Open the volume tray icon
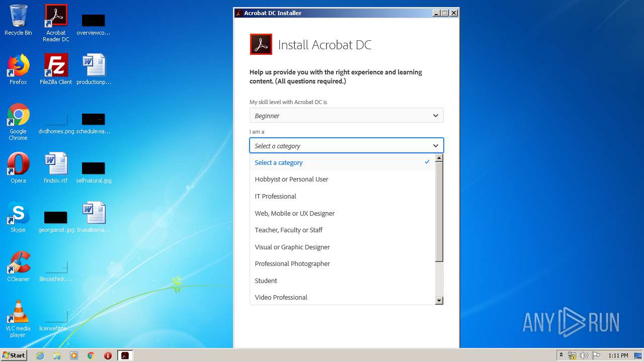The height and width of the screenshot is (362, 644). coord(584,355)
